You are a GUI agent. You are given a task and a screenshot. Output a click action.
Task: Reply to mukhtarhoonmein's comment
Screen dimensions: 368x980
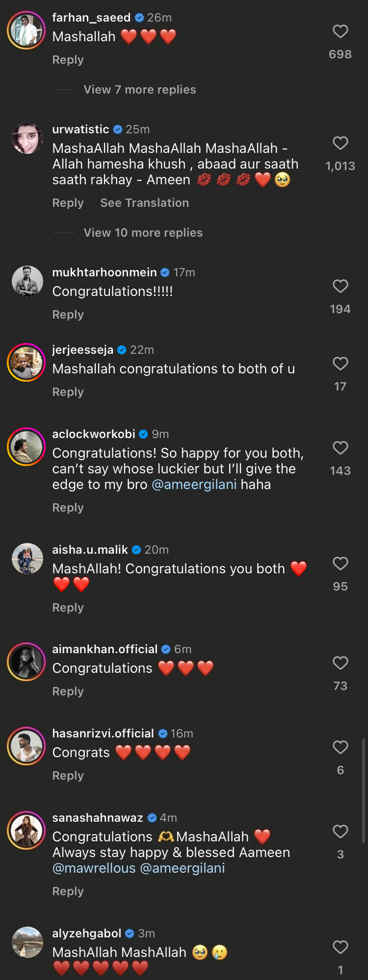tap(68, 315)
